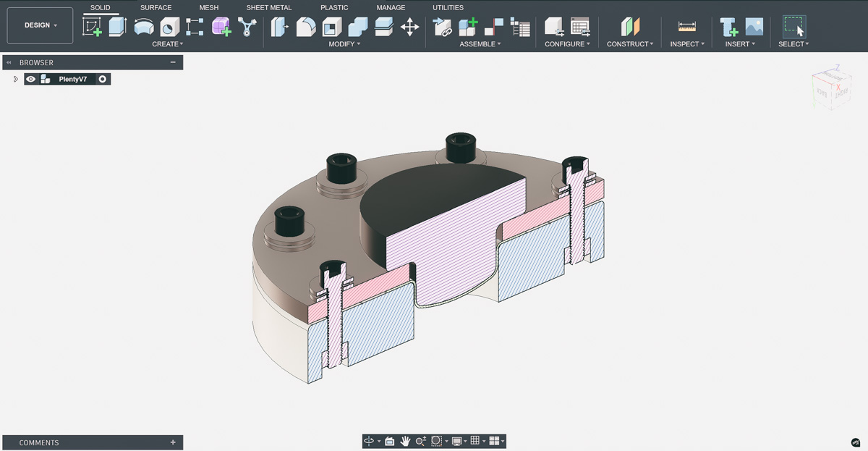
Task: Expand the PlentyV7 browser tree
Action: (x=15, y=79)
